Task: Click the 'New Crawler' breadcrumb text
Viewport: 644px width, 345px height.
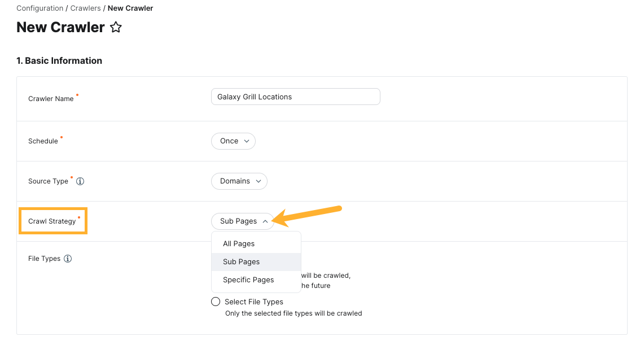Action: 130,8
